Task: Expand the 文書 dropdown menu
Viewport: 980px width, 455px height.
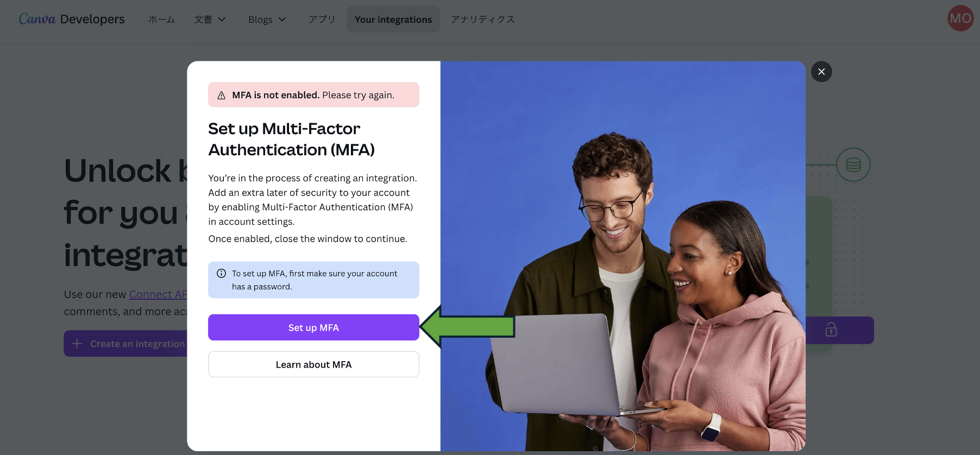Action: click(210, 20)
